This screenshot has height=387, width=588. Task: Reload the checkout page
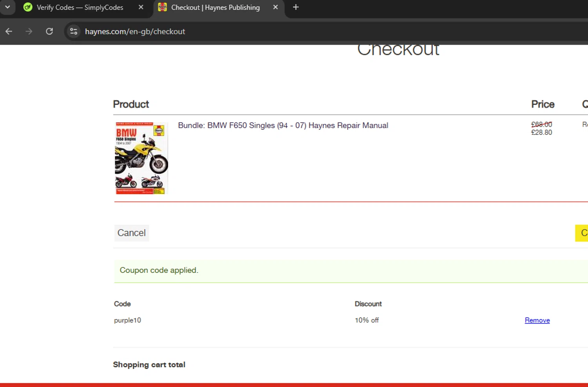coord(49,31)
